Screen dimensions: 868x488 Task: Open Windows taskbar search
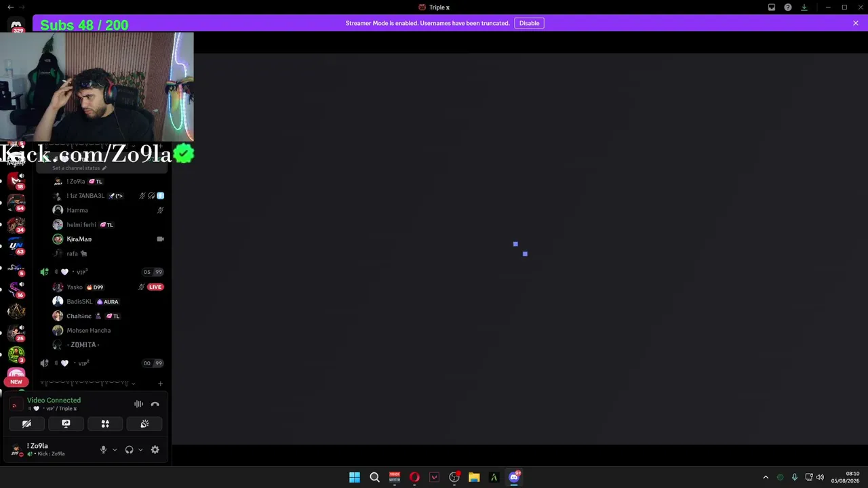(x=374, y=477)
